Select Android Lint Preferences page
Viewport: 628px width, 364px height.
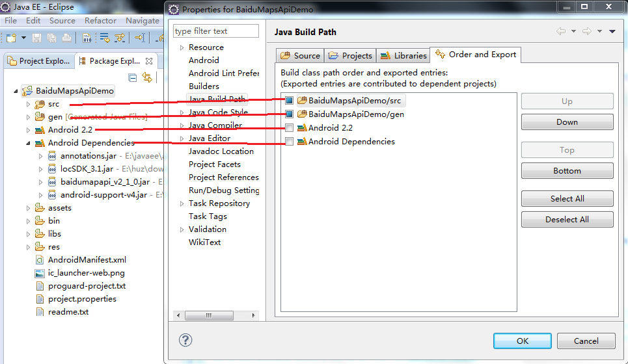[224, 73]
